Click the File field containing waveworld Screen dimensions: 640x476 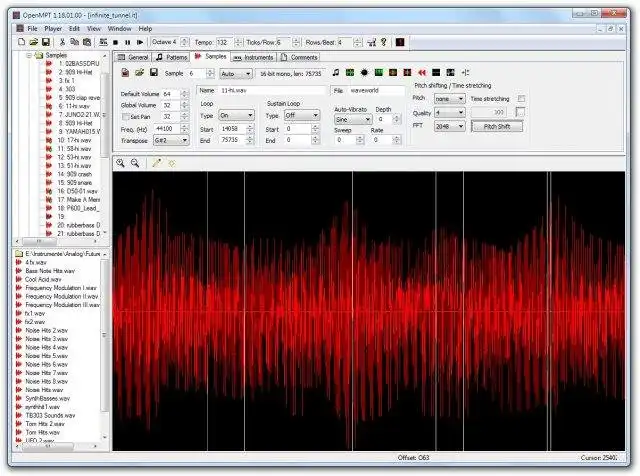tap(376, 90)
